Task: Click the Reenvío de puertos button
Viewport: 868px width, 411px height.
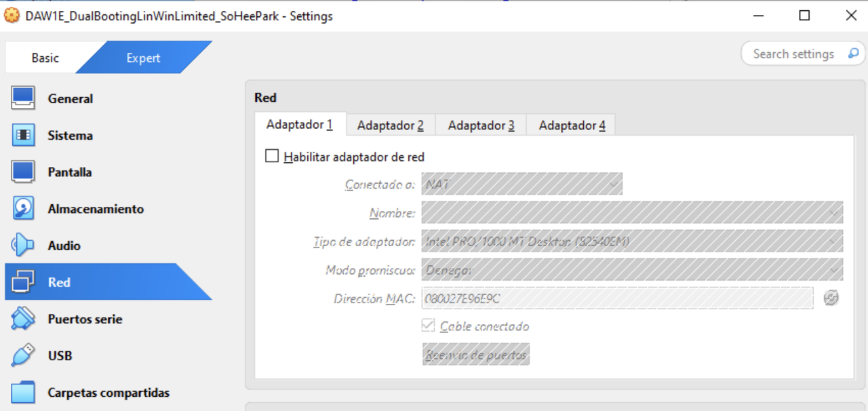Action: coord(476,354)
